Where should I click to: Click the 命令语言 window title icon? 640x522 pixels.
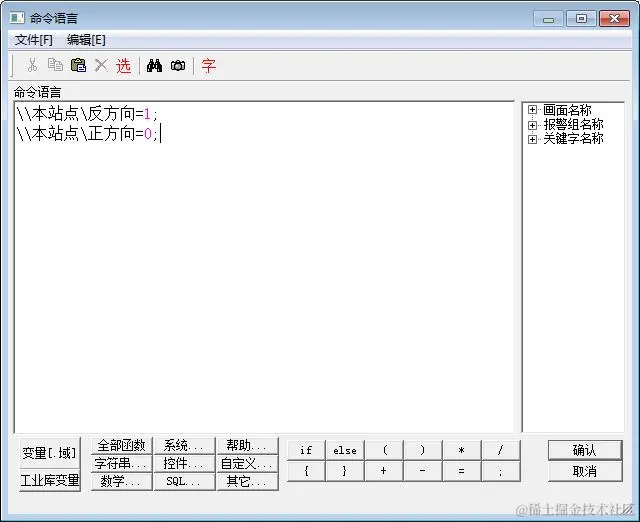click(x=17, y=18)
